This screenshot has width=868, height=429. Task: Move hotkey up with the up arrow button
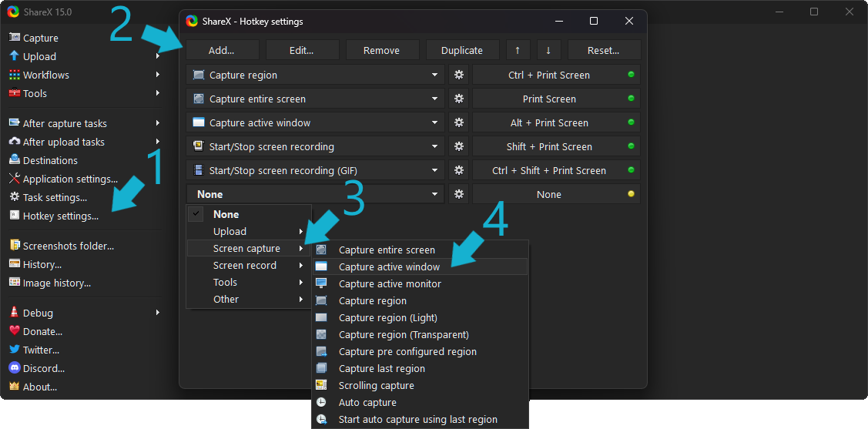(518, 50)
